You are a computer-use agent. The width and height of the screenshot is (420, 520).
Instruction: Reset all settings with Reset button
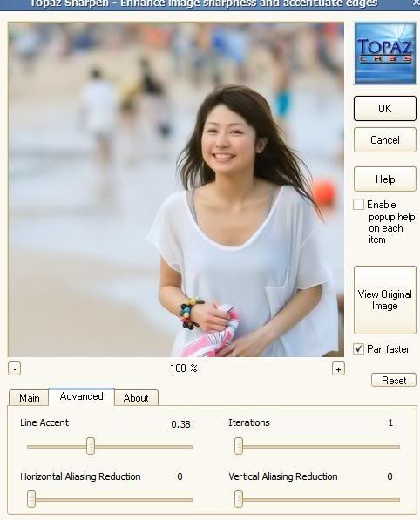coord(394,380)
